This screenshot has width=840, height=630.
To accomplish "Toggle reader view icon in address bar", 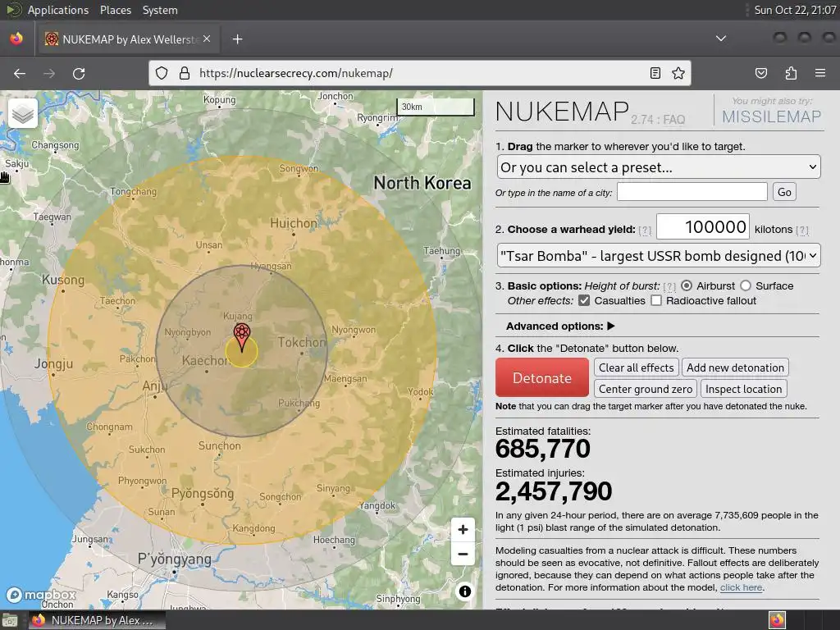I will pos(655,73).
